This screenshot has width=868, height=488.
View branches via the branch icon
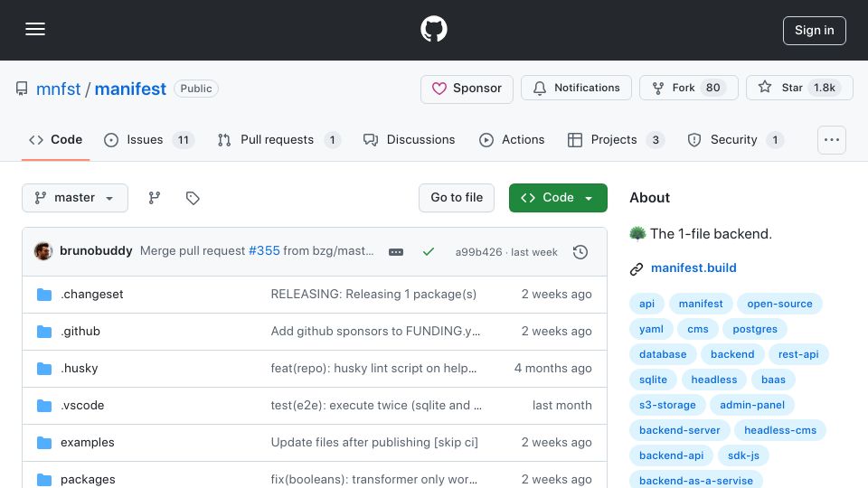(155, 198)
